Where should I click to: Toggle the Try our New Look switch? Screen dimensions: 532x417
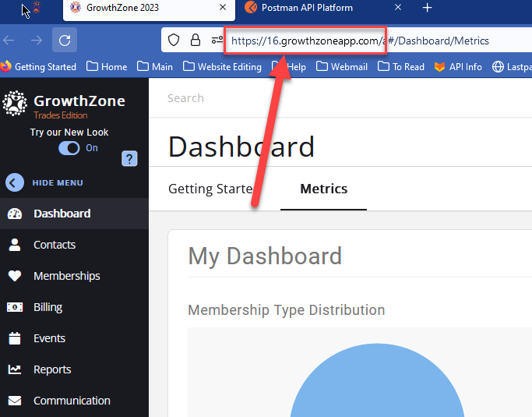tap(69, 148)
